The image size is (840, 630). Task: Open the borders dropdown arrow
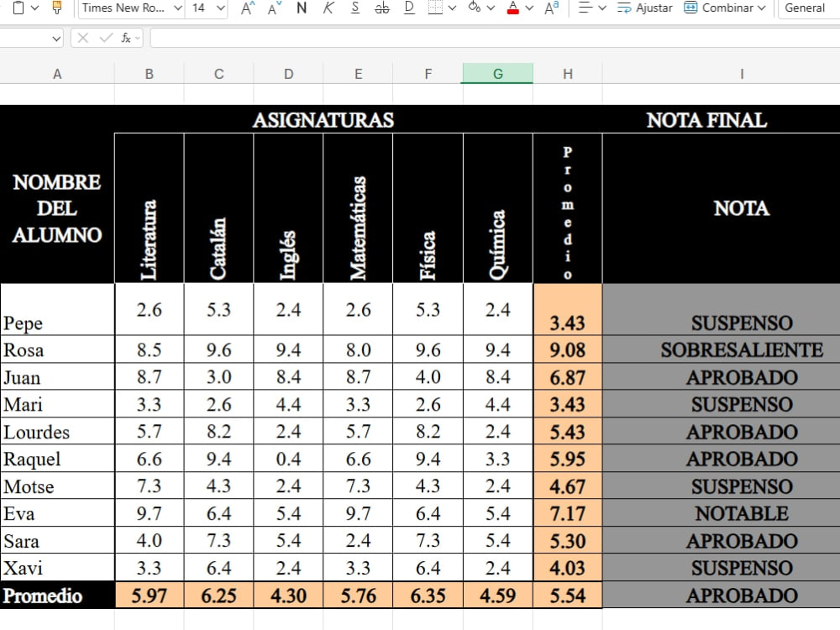pos(452,8)
